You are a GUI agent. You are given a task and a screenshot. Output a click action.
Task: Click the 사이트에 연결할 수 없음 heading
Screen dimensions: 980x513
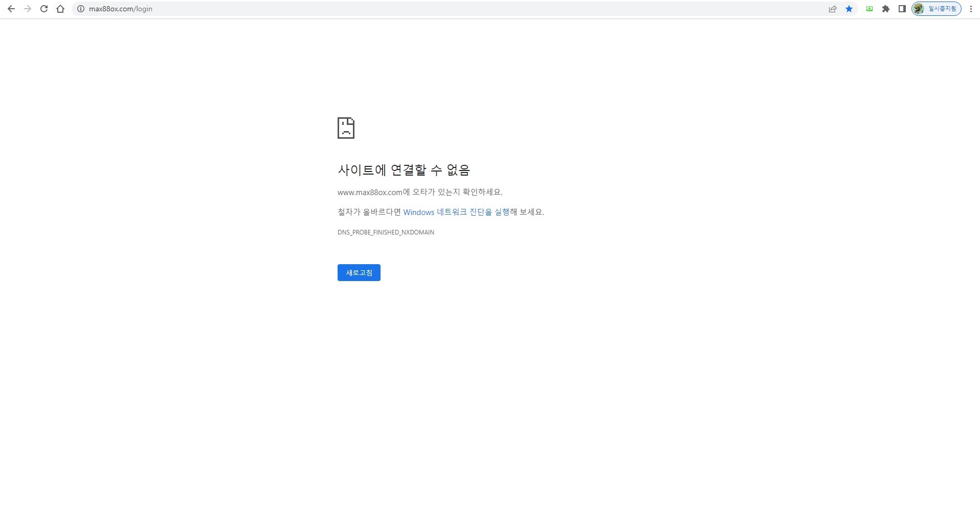pyautogui.click(x=404, y=170)
